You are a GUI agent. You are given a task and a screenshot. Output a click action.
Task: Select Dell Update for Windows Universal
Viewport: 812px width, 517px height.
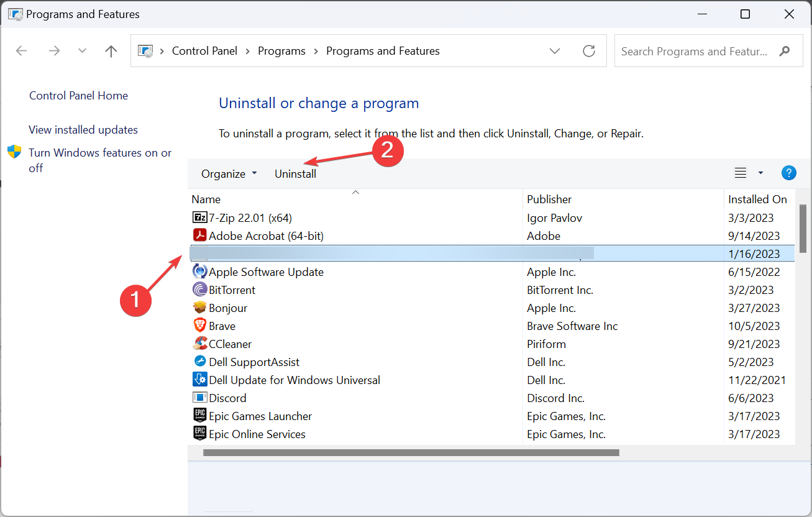pyautogui.click(x=294, y=380)
